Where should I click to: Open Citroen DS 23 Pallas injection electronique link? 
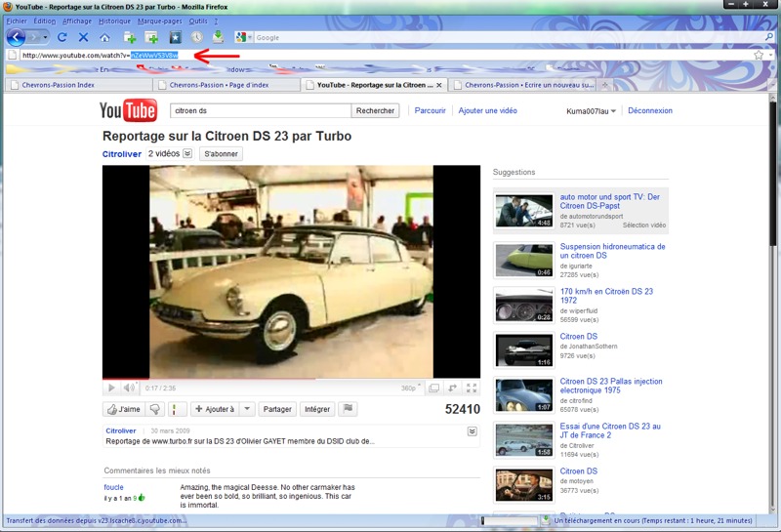point(611,386)
